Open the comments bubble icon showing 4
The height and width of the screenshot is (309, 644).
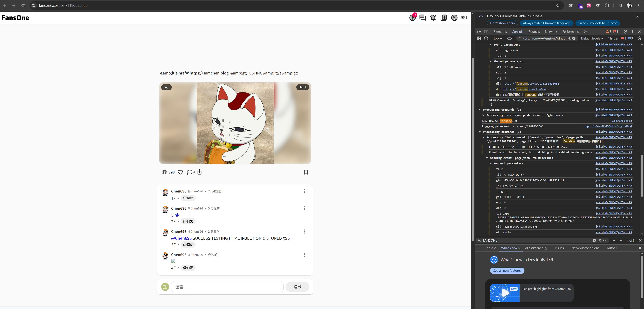191,172
